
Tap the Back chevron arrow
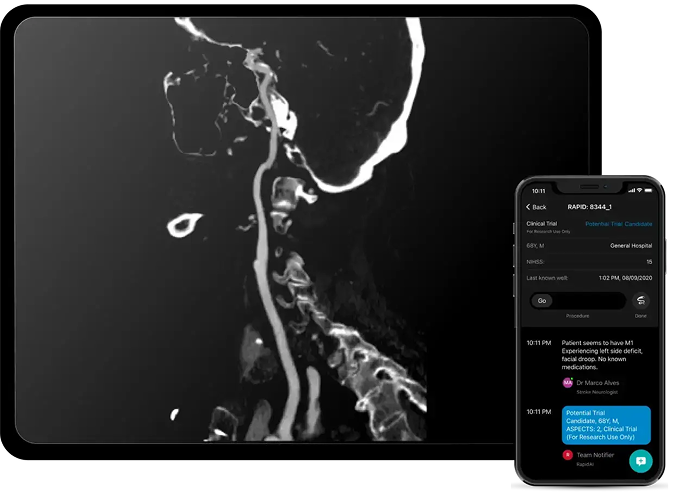click(528, 207)
